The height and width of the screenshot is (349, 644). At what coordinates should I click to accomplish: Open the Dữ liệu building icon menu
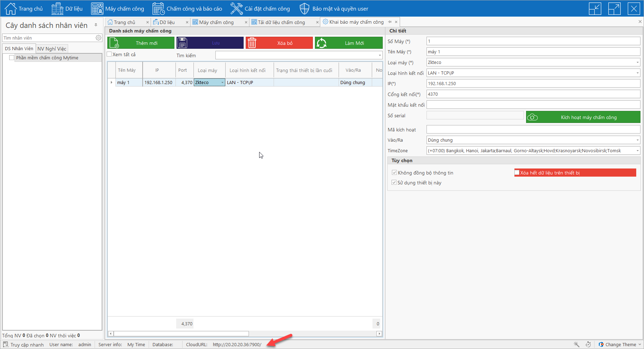click(57, 8)
